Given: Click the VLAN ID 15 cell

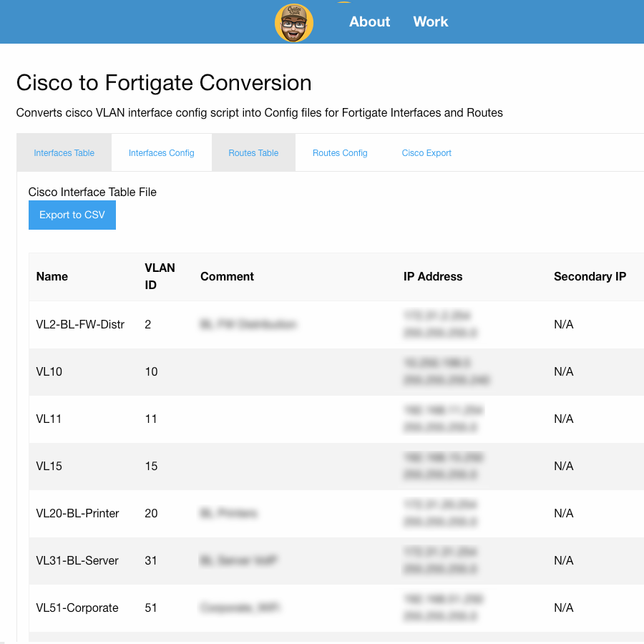Looking at the screenshot, I should [x=151, y=466].
